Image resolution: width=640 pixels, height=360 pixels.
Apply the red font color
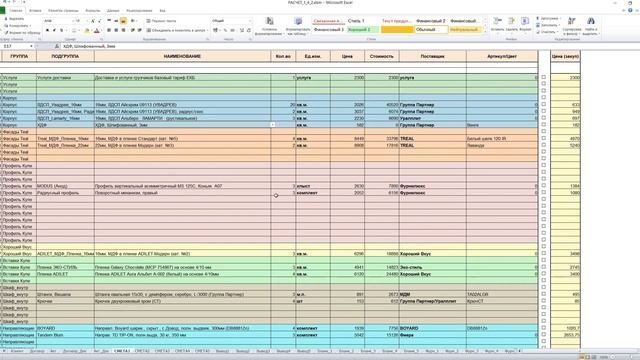(x=97, y=31)
